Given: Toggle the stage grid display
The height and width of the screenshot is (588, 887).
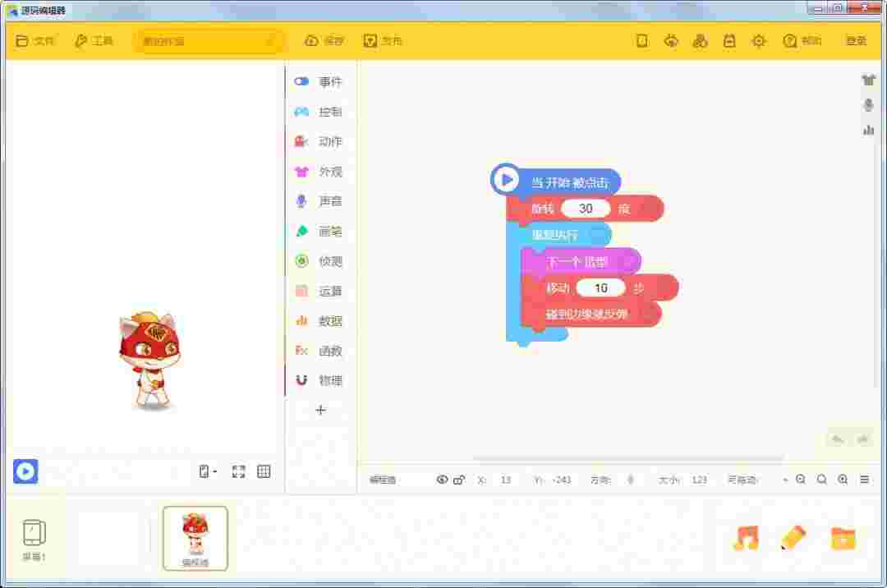Looking at the screenshot, I should tap(262, 471).
